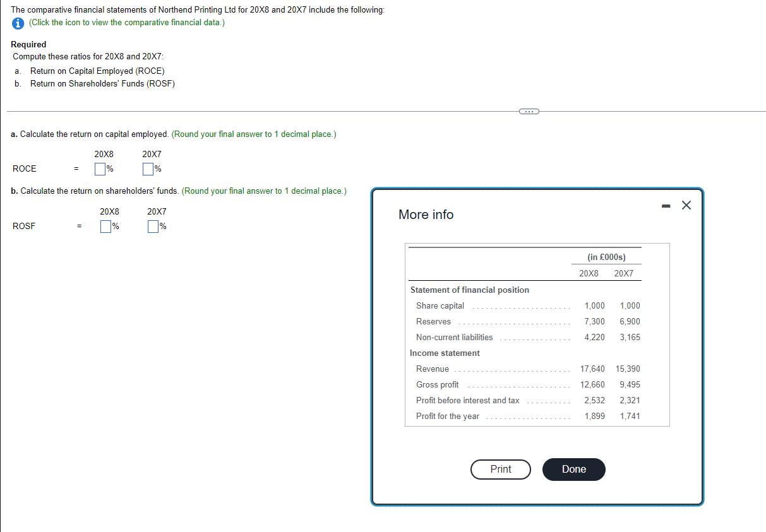Image resolution: width=766 pixels, height=532 pixels.
Task: Open the comparative financial data link
Action: click(x=126, y=23)
